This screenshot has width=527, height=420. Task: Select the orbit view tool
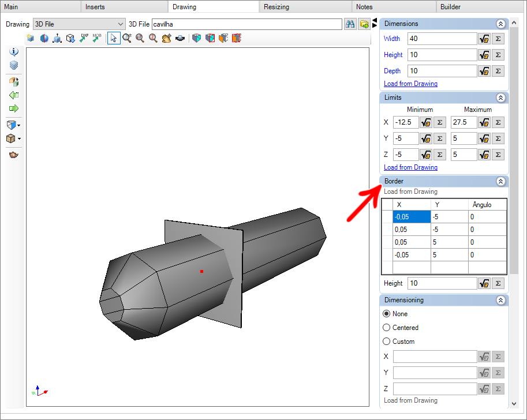click(x=180, y=38)
